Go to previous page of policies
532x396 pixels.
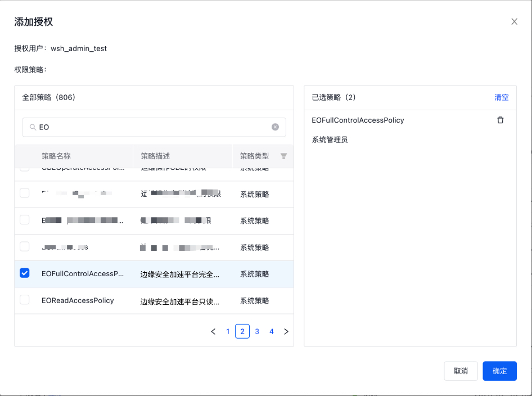click(213, 331)
